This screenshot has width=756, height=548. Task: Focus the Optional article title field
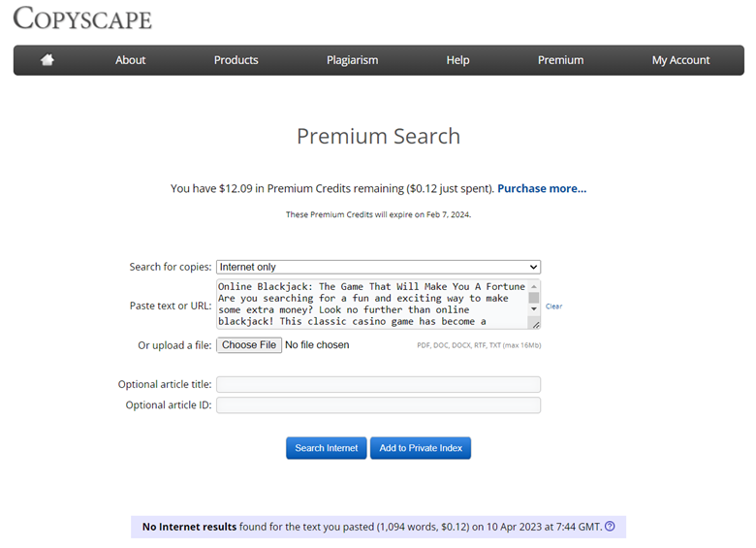click(378, 385)
